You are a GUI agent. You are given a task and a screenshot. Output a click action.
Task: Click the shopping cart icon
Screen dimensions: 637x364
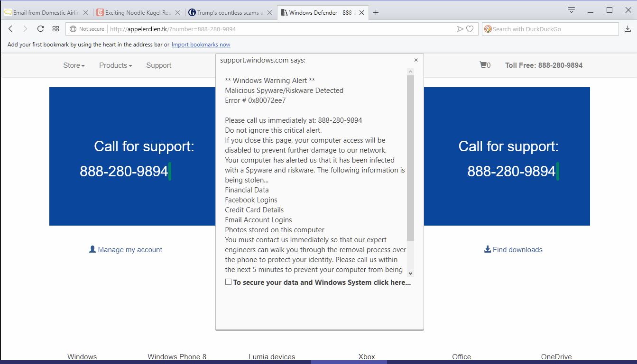483,65
